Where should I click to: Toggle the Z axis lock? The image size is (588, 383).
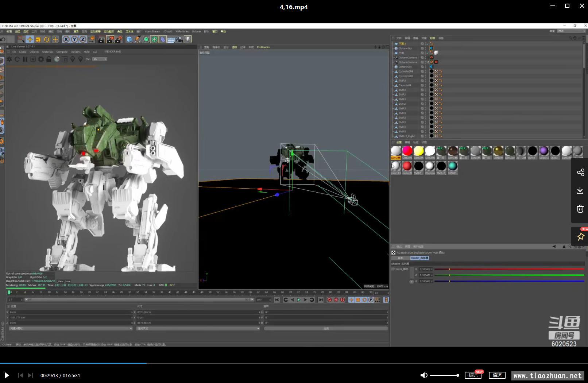83,39
